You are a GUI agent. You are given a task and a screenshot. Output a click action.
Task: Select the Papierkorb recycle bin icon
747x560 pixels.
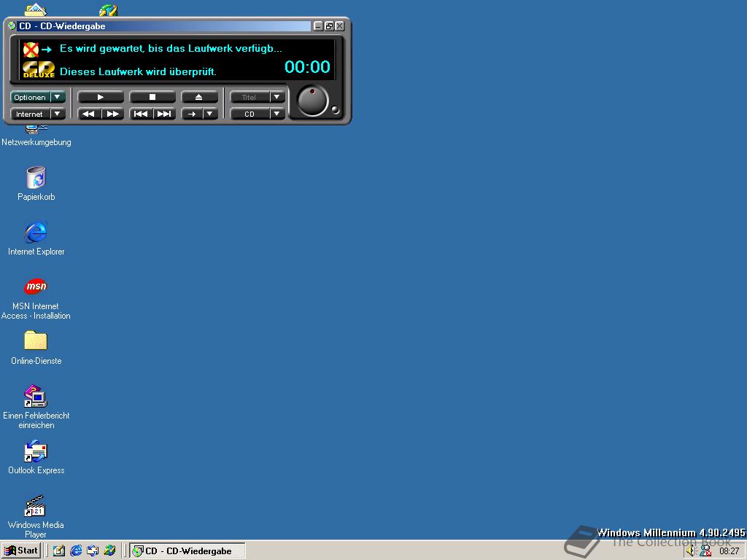point(36,178)
